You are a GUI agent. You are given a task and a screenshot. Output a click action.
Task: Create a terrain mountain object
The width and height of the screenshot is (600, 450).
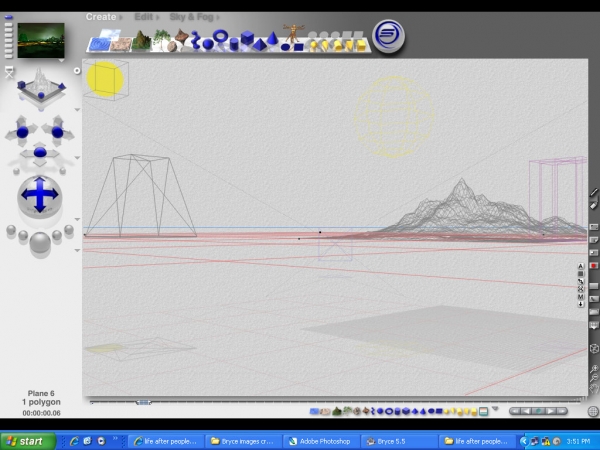coord(141,40)
